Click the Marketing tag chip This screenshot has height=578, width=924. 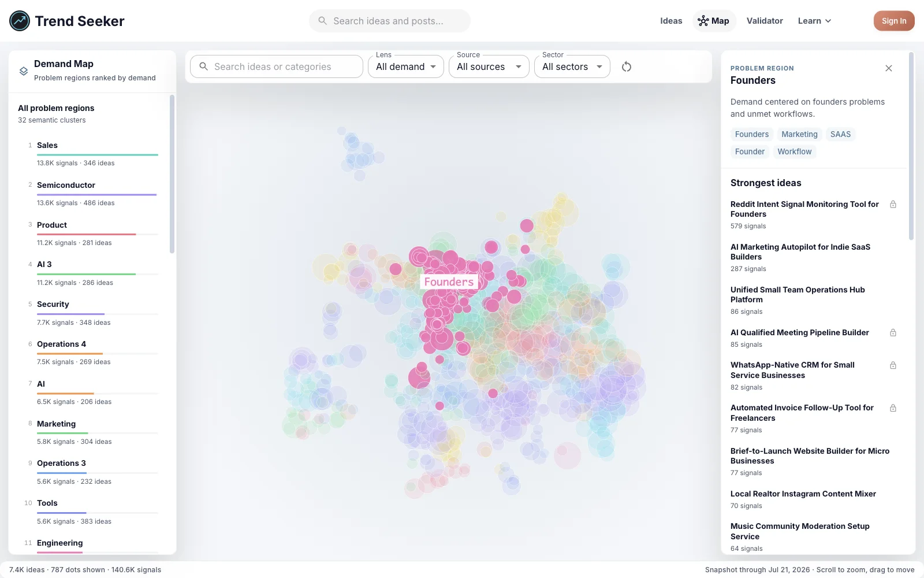click(799, 134)
